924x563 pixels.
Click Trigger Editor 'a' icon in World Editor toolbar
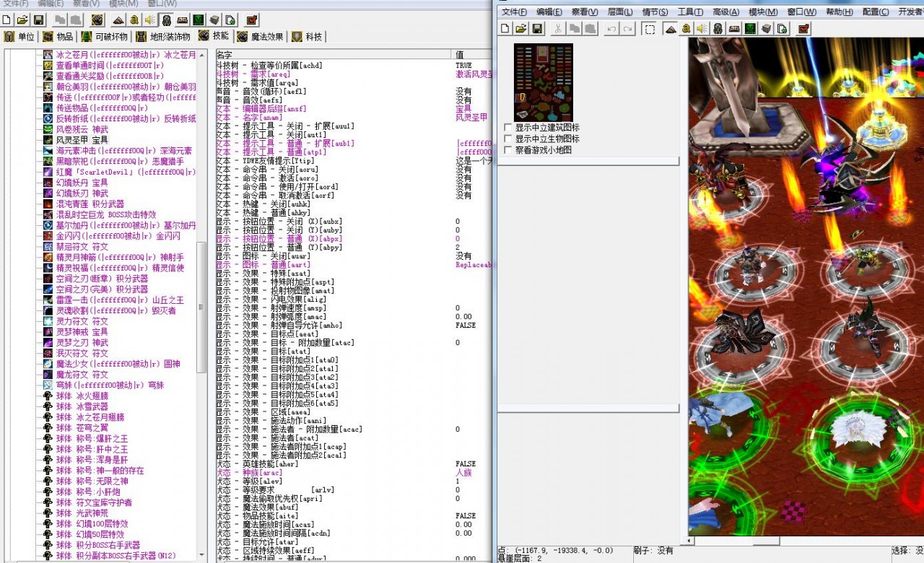[x=687, y=28]
